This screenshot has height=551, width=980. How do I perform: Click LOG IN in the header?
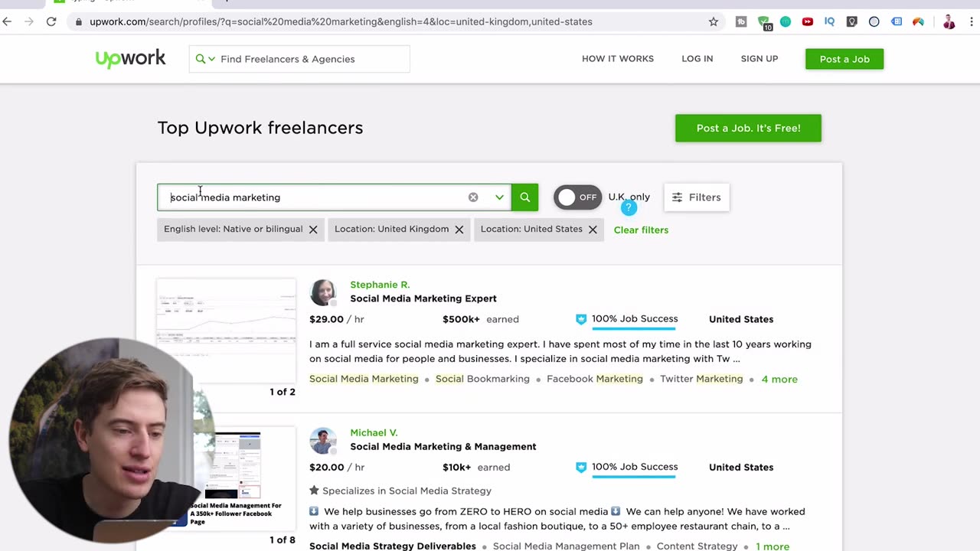(697, 59)
